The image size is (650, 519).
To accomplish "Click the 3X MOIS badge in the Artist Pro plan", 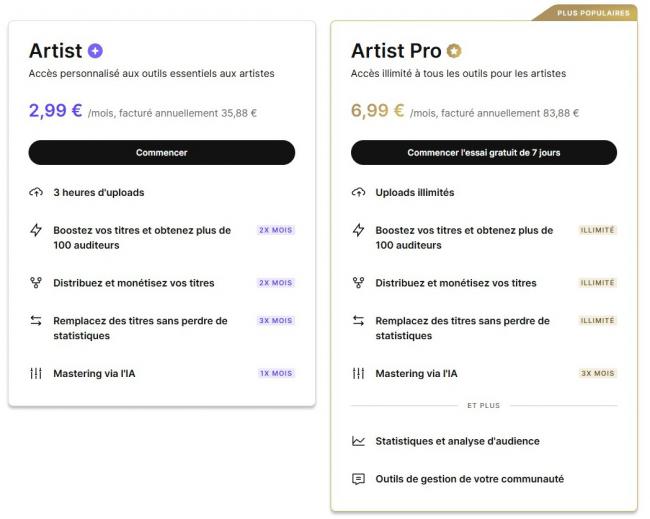I will tap(597, 373).
